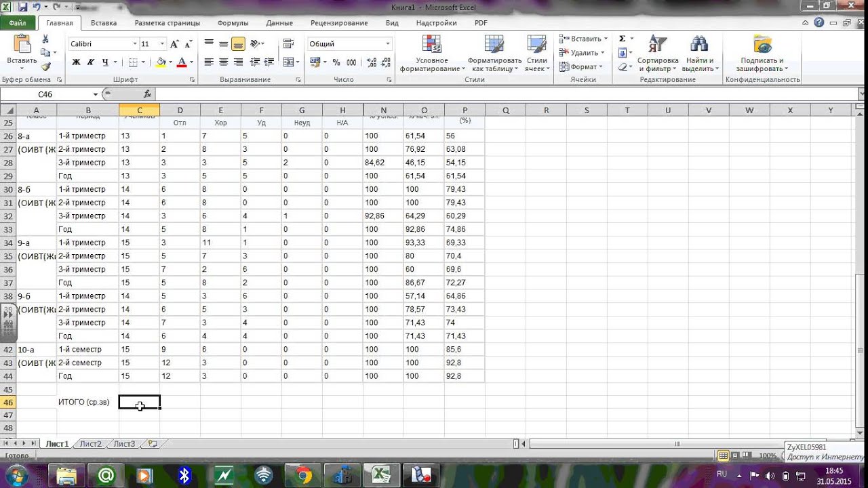Click the Cut scissors icon
Screen dimensions: 868x488
pos(45,39)
